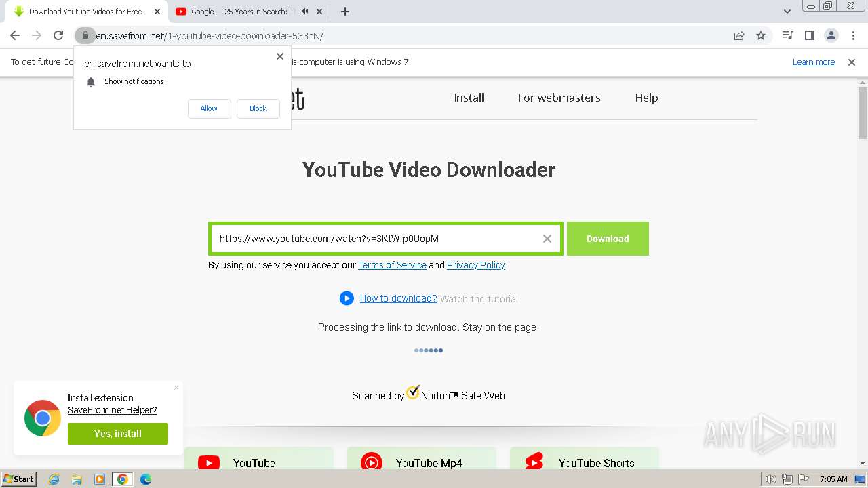Open Microsoft Edge from taskbar

point(146,479)
